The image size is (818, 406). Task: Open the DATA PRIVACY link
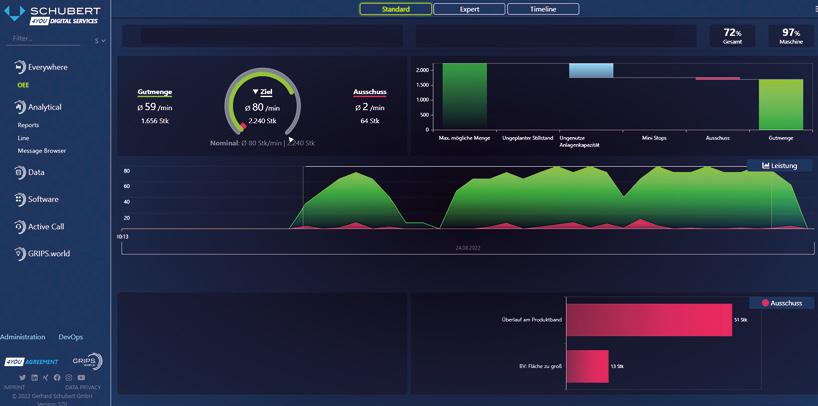pyautogui.click(x=82, y=388)
